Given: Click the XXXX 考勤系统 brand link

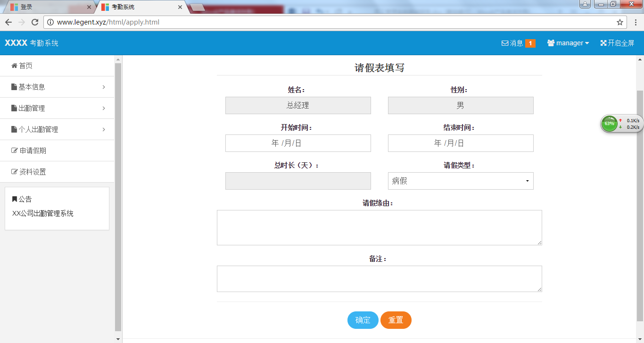Looking at the screenshot, I should tap(32, 43).
